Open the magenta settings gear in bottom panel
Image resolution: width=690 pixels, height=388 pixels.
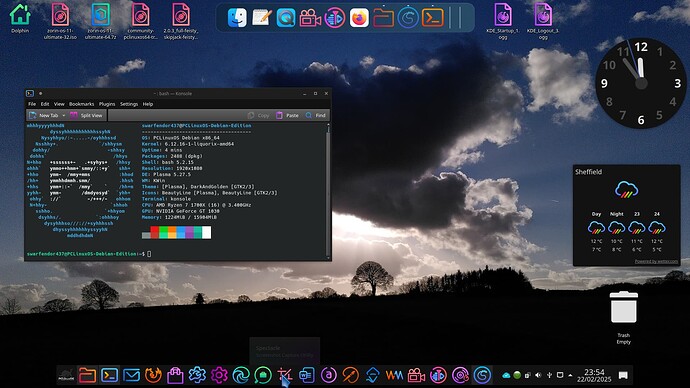pyautogui.click(x=219, y=375)
